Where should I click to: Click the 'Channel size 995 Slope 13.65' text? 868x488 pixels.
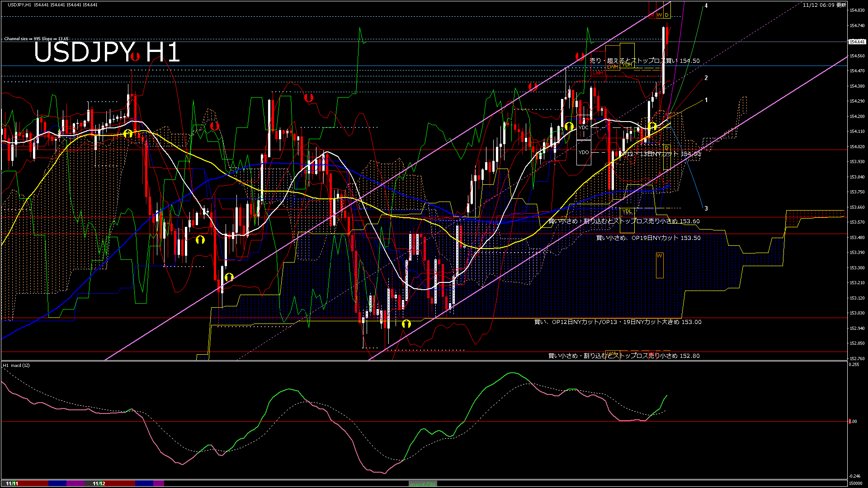coord(35,39)
